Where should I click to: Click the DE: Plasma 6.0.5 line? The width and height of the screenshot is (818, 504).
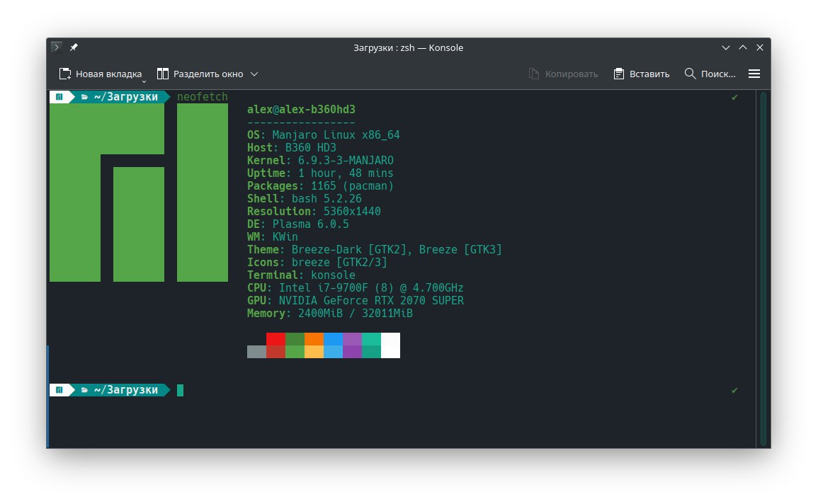click(x=298, y=224)
